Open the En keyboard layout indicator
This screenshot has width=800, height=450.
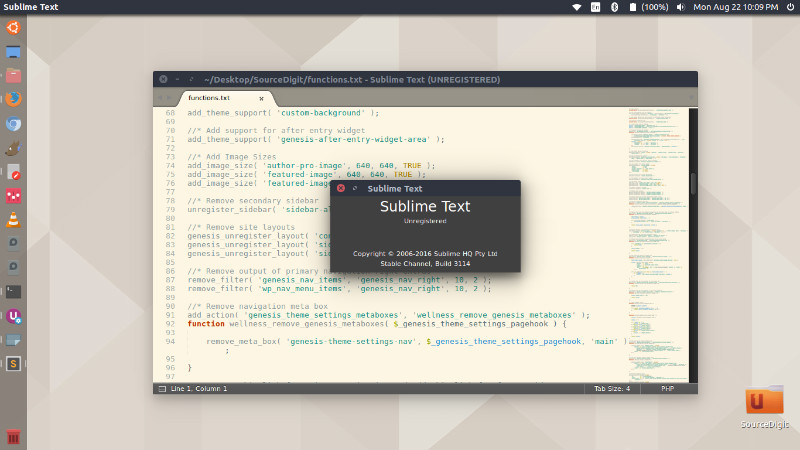coord(595,7)
